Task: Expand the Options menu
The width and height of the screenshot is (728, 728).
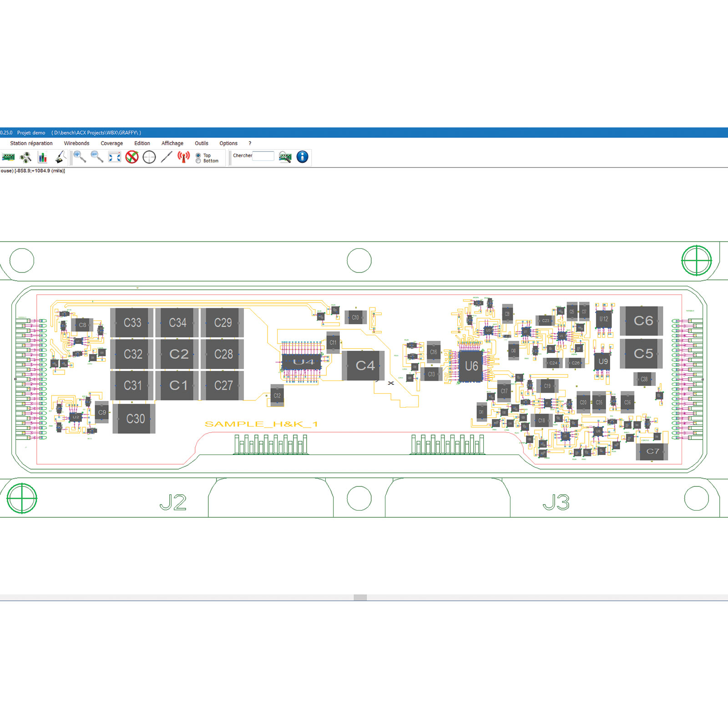Action: pyautogui.click(x=228, y=143)
